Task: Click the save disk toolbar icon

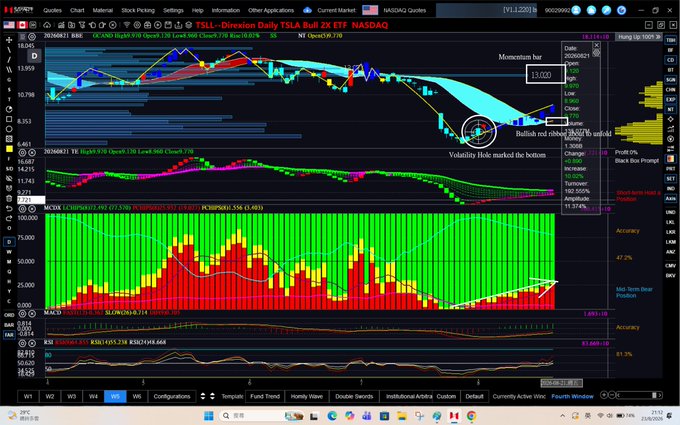Action: click(x=168, y=25)
